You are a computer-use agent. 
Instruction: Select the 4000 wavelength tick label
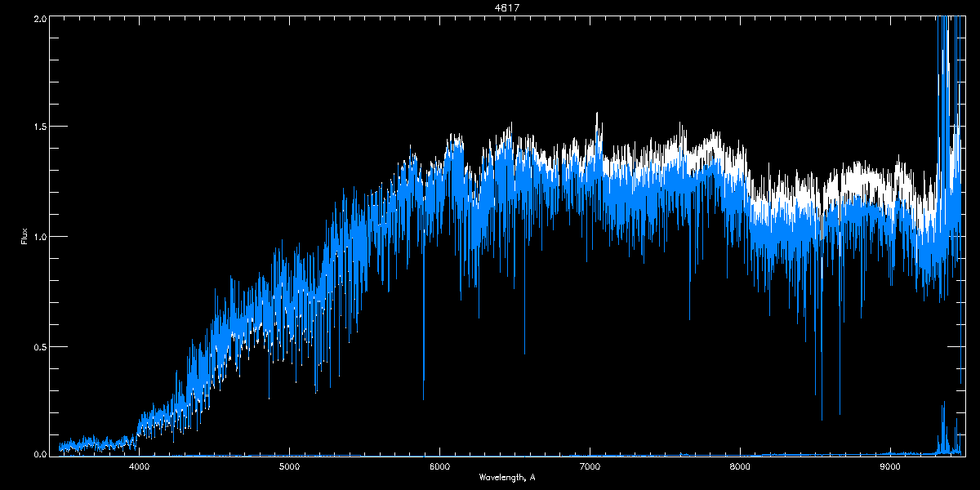[139, 467]
